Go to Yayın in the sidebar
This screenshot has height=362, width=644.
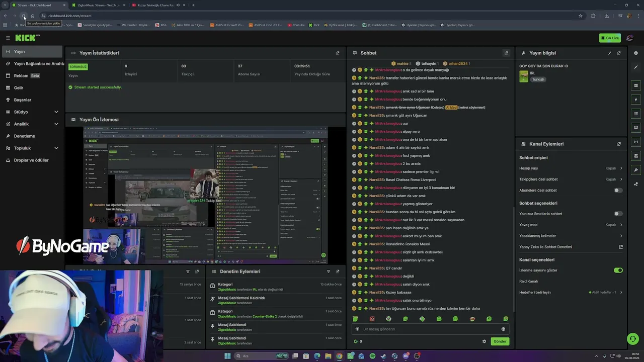pos(32,51)
